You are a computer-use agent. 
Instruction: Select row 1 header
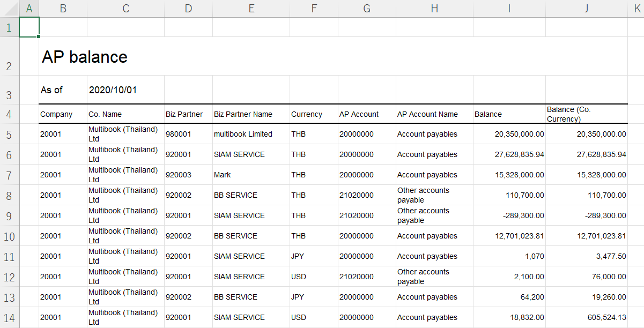pos(9,27)
